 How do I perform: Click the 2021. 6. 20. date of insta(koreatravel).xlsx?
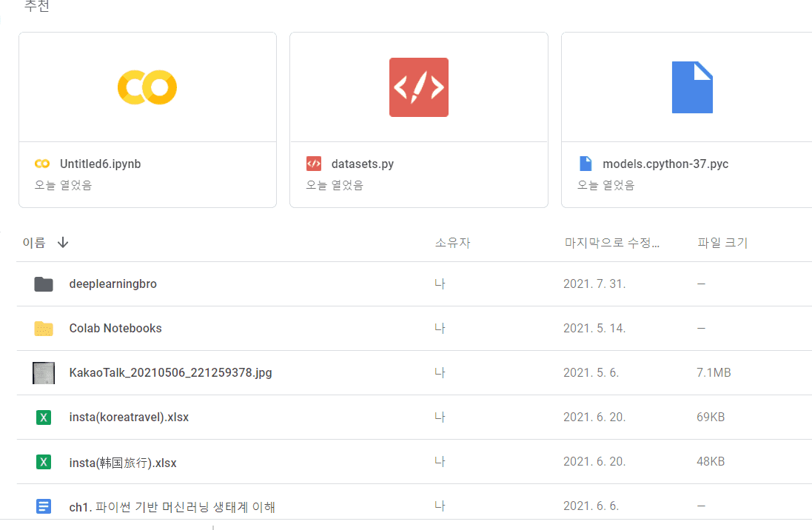594,417
